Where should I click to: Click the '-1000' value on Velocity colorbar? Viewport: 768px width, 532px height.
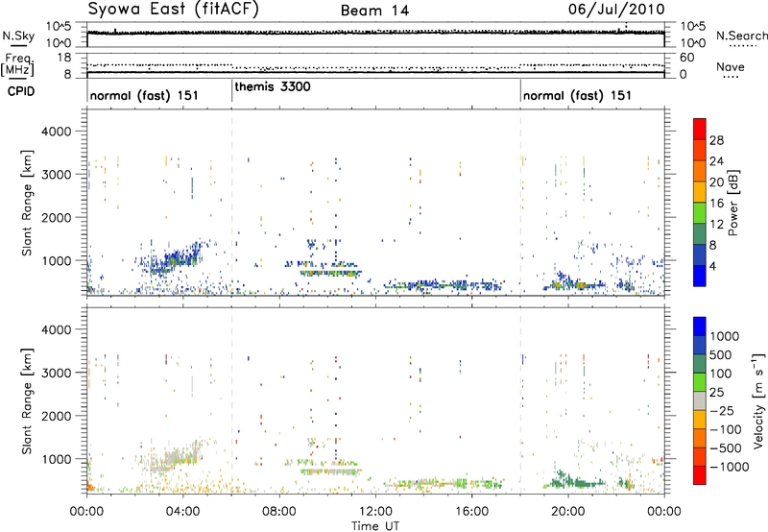click(729, 467)
